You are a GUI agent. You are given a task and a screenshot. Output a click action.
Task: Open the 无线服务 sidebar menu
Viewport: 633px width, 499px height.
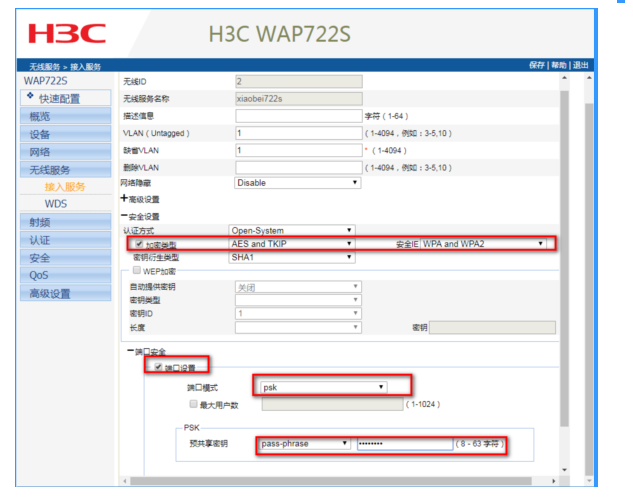66,170
